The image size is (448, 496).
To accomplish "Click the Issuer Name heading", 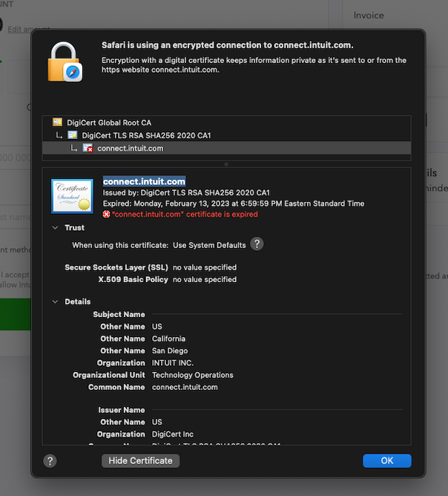I will click(122, 410).
